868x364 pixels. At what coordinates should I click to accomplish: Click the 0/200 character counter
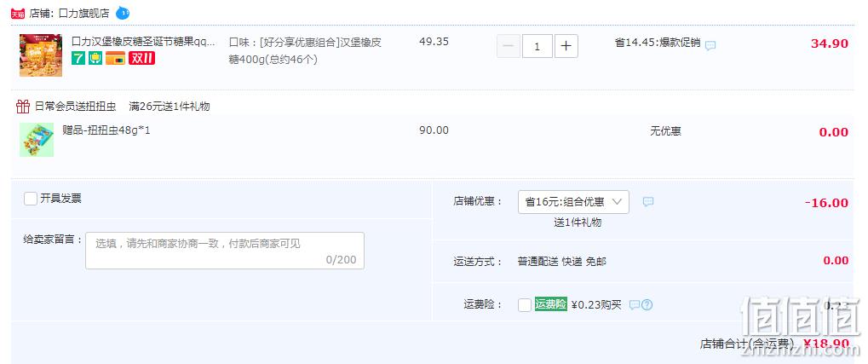tap(341, 259)
